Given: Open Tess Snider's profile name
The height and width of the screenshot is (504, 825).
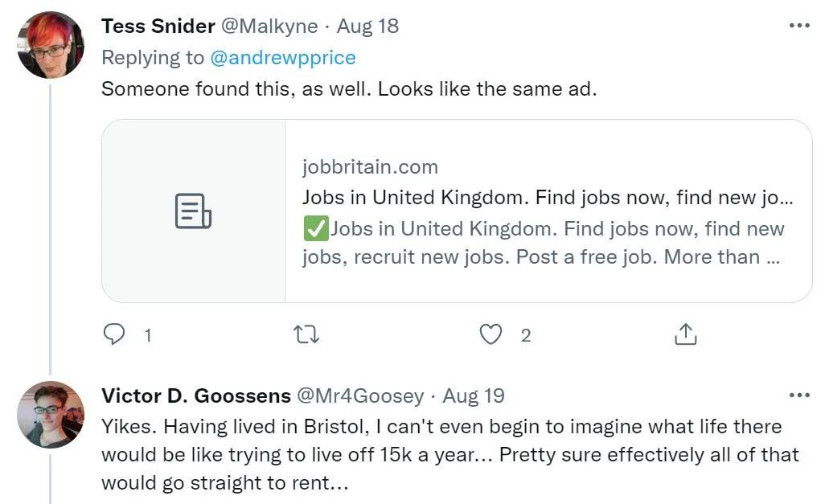Looking at the screenshot, I should [x=158, y=26].
